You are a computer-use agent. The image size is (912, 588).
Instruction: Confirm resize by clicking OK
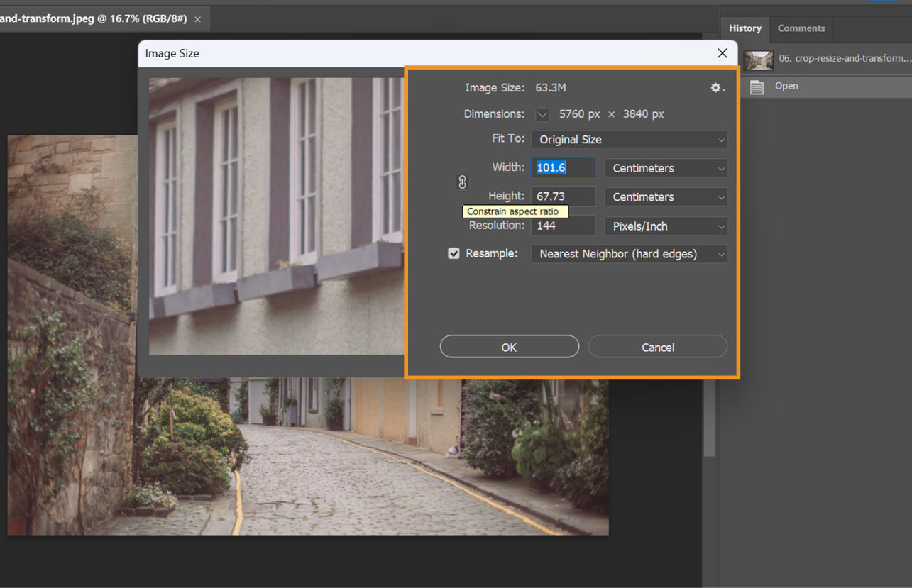509,347
